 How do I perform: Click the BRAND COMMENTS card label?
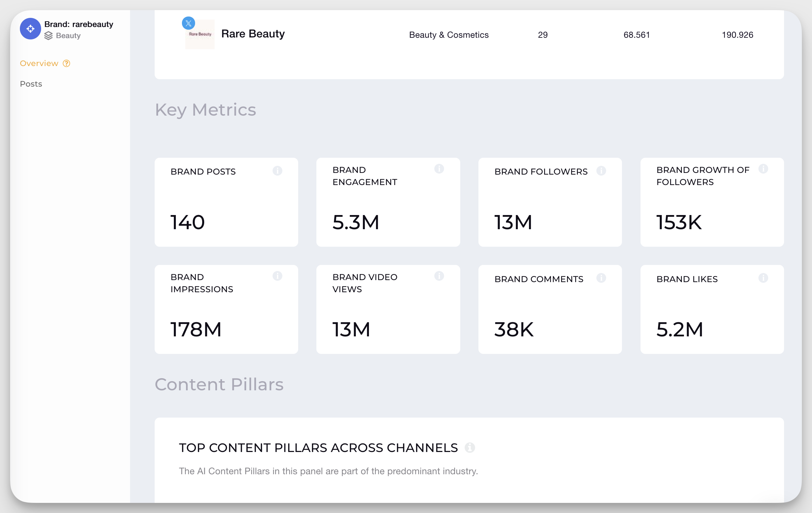539,279
